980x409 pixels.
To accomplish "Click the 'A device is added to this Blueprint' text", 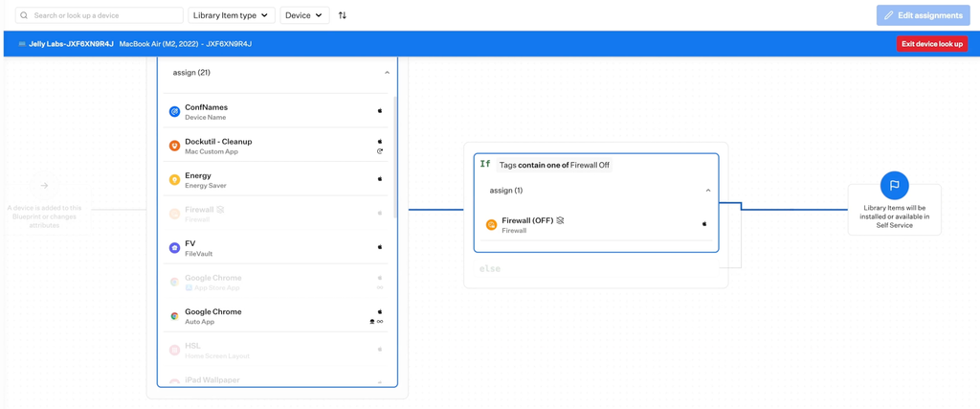I will tap(44, 216).
